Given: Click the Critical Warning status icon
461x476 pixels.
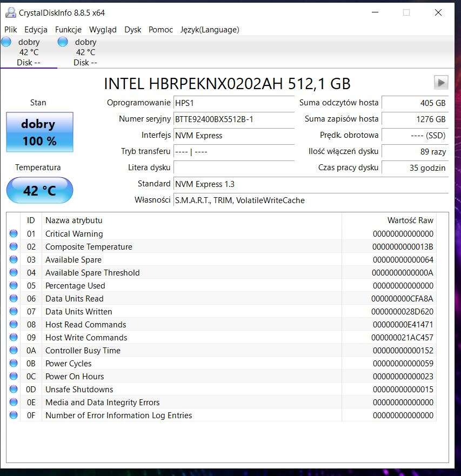Looking at the screenshot, I should pyautogui.click(x=14, y=234).
